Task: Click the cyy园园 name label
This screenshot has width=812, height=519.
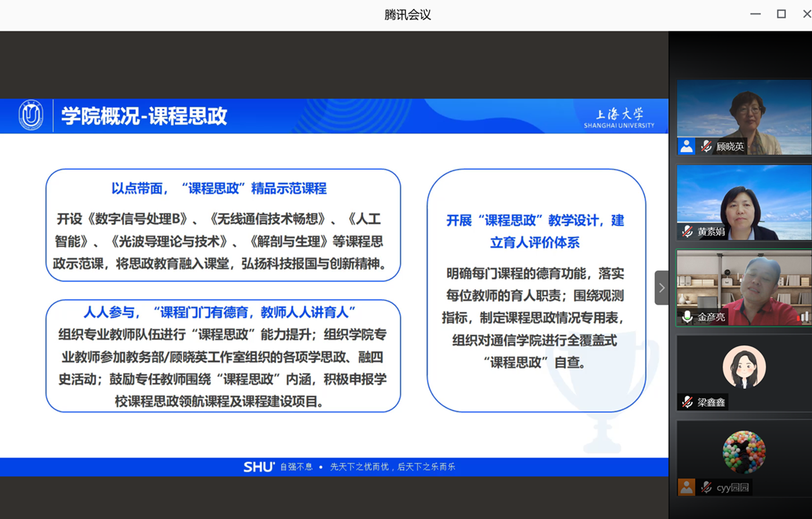Action: pos(733,488)
